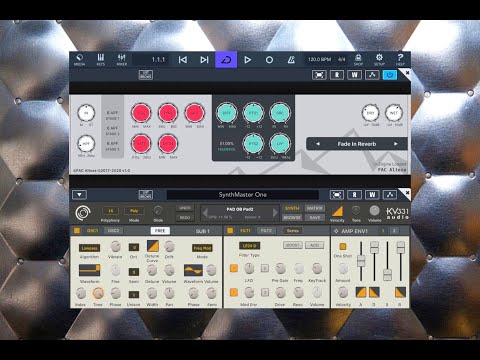Maximize the FAC Alteza plugin window
Screen dimensions: 480x360
coord(319,75)
